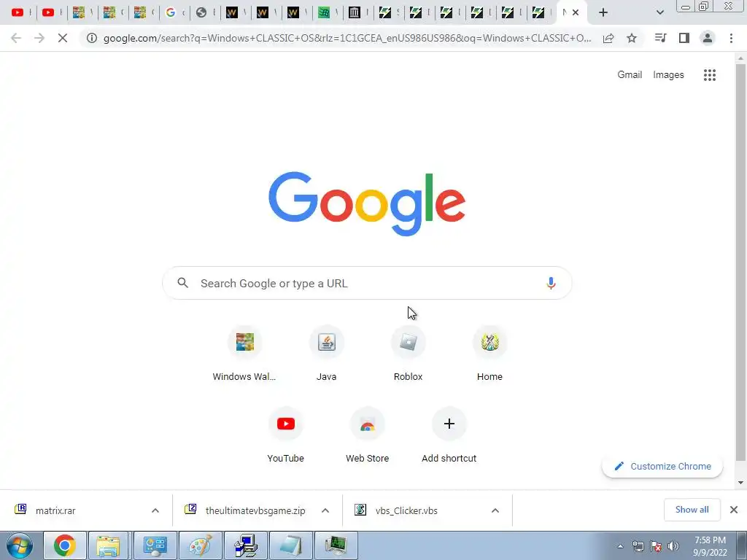Open the Chrome three-dot menu

[731, 38]
